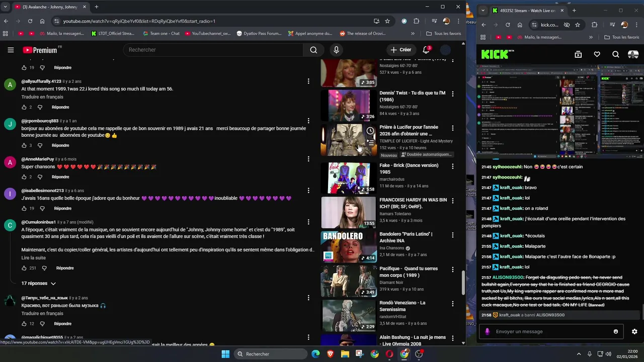
Task: Open LTDT_Officiel Stream bookmark
Action: 113,34
